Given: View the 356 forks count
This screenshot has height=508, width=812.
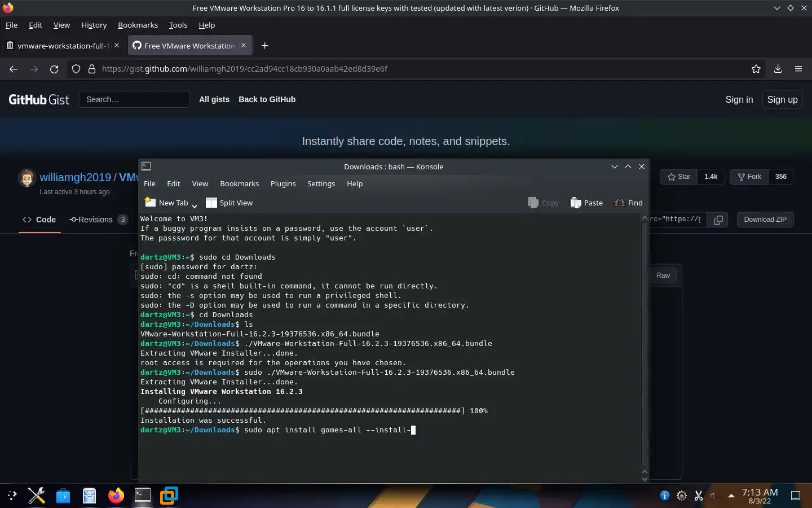Looking at the screenshot, I should coord(781,177).
